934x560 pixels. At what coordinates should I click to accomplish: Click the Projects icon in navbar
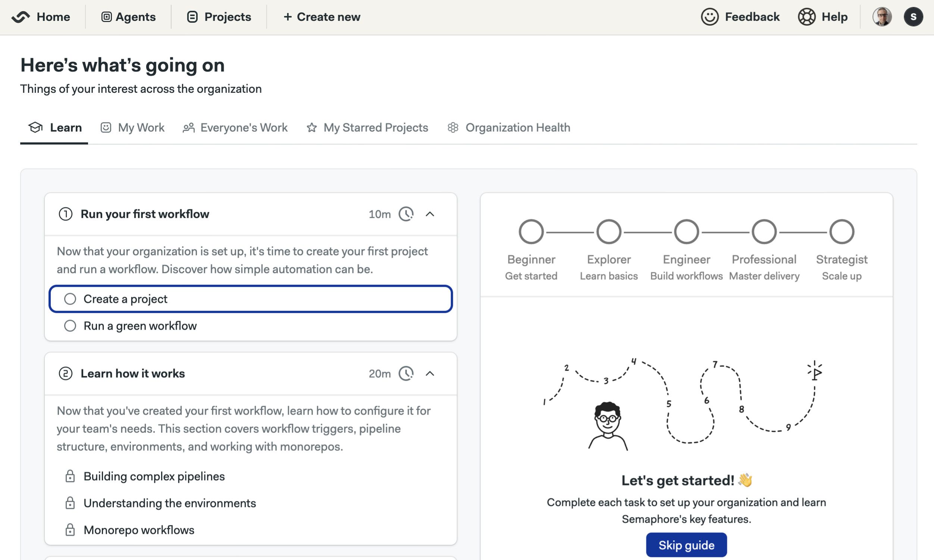click(x=192, y=17)
